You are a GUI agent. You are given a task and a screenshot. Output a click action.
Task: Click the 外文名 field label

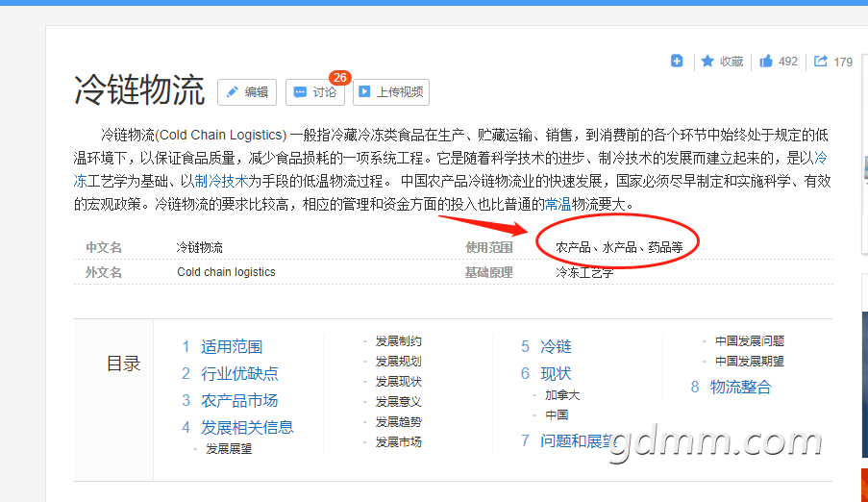coord(104,272)
